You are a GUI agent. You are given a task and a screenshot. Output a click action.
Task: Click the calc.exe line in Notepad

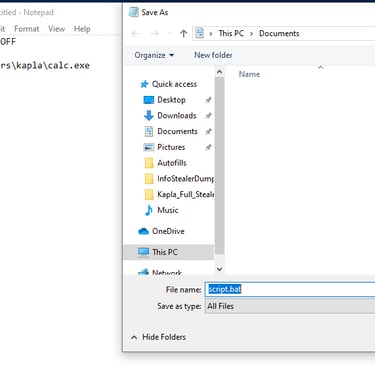click(45, 65)
